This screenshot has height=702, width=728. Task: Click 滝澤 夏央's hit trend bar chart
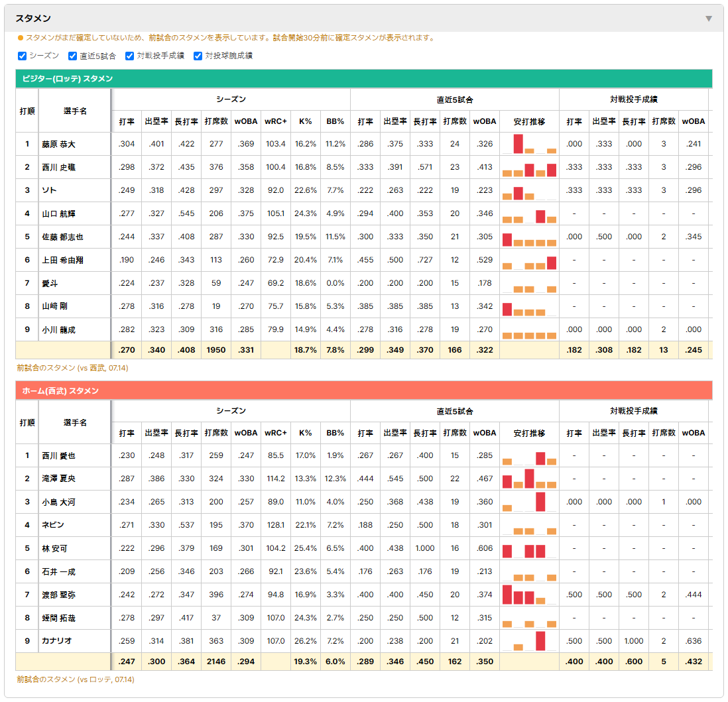[x=529, y=479]
